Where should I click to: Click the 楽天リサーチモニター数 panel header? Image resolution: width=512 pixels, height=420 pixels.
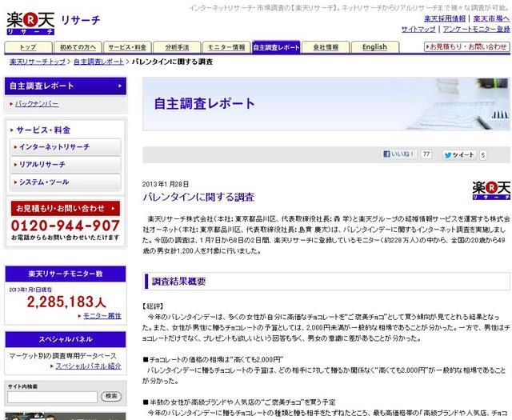tap(66, 274)
